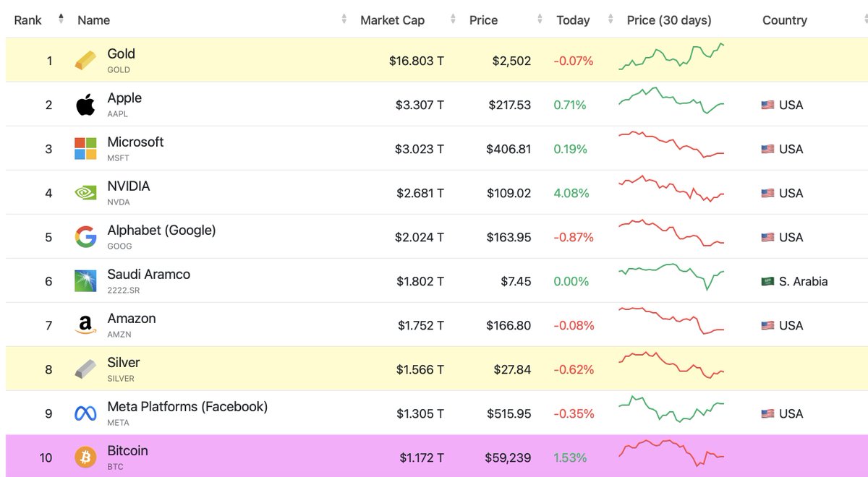Click the S. Arabia country label
Image resolution: width=868 pixels, height=477 pixels.
804,282
